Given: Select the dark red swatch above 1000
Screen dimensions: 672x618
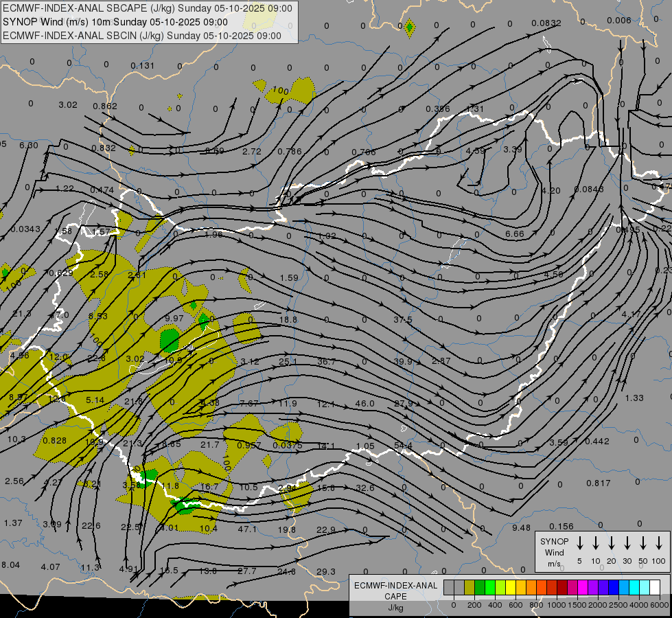Looking at the screenshot, I should click(562, 587).
